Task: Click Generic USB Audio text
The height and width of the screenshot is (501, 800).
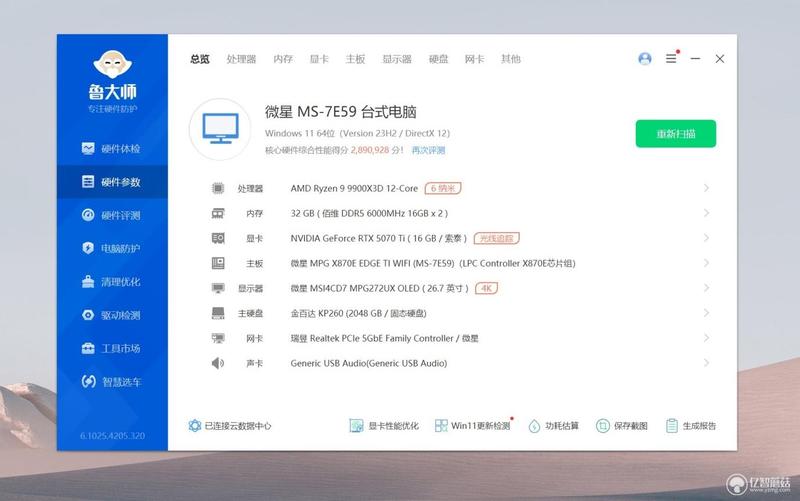Action: [x=369, y=363]
